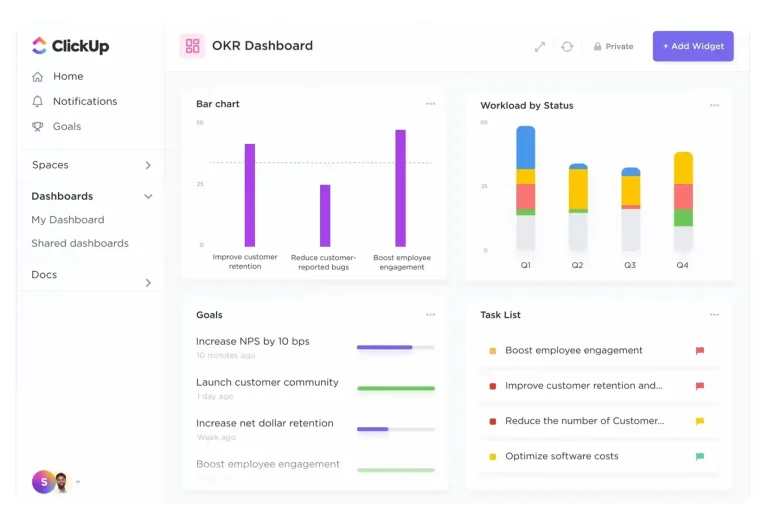The width and height of the screenshot is (768, 523).
Task: Click the Add Widget button
Action: [x=693, y=46]
